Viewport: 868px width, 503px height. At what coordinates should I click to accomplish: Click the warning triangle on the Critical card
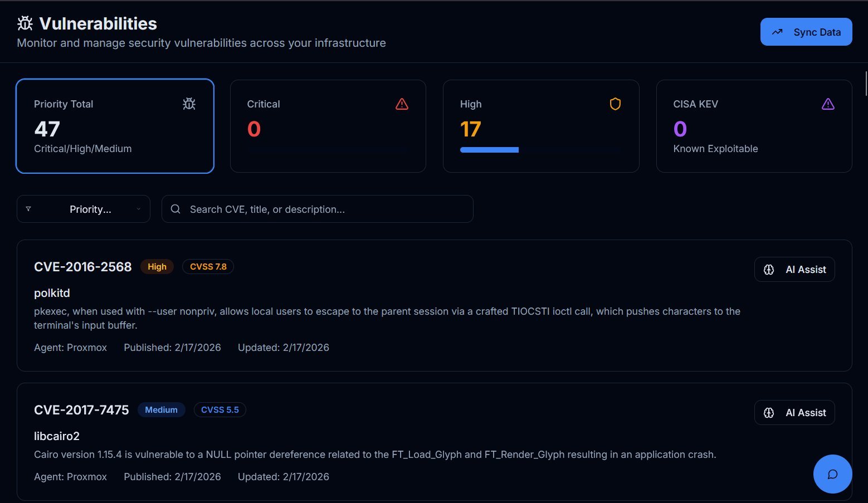click(x=402, y=104)
